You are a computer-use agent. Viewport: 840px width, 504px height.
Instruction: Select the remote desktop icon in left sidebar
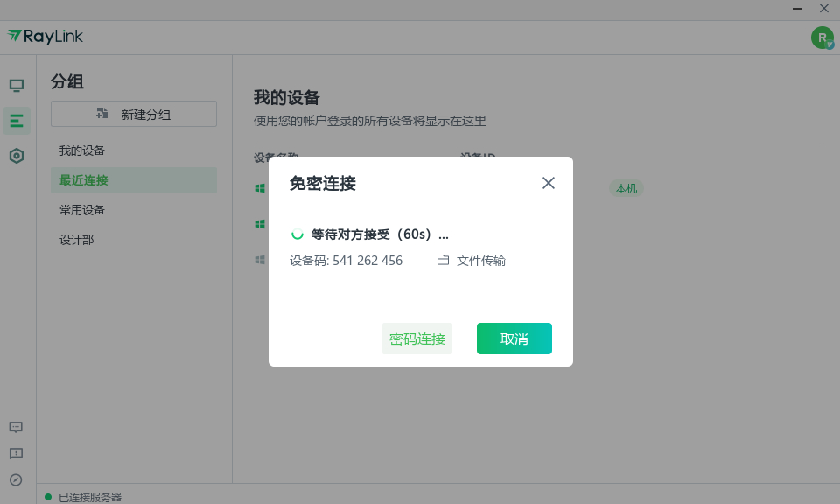(x=16, y=85)
